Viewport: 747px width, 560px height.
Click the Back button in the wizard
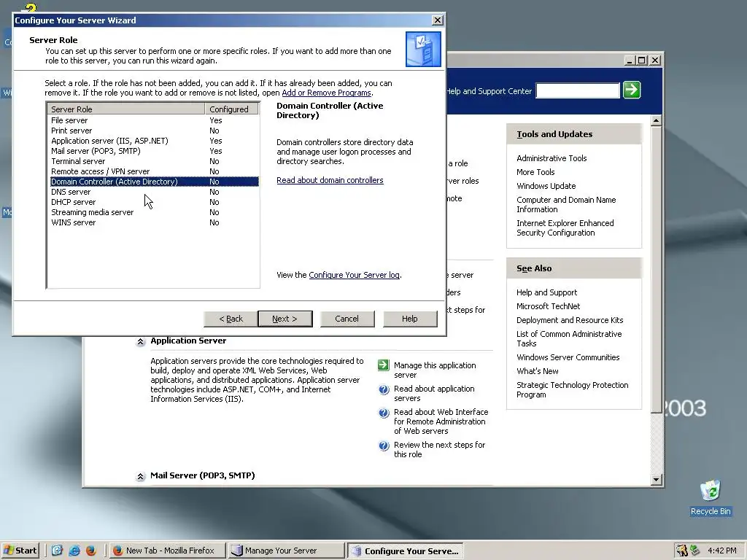tap(231, 319)
